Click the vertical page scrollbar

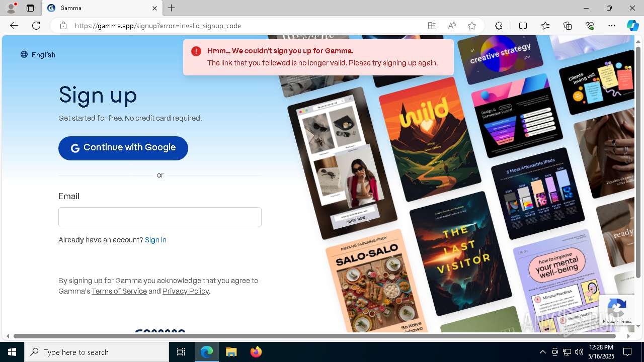pyautogui.click(x=638, y=163)
